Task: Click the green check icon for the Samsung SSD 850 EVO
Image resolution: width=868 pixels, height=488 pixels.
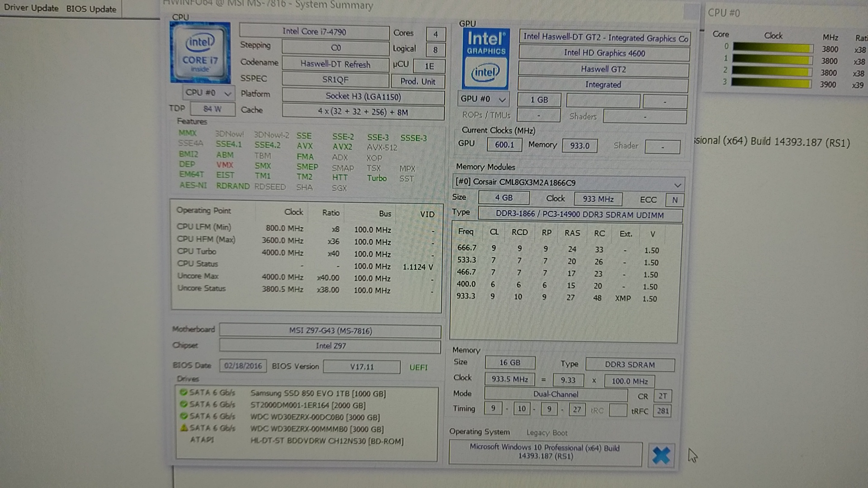Action: [x=183, y=392]
